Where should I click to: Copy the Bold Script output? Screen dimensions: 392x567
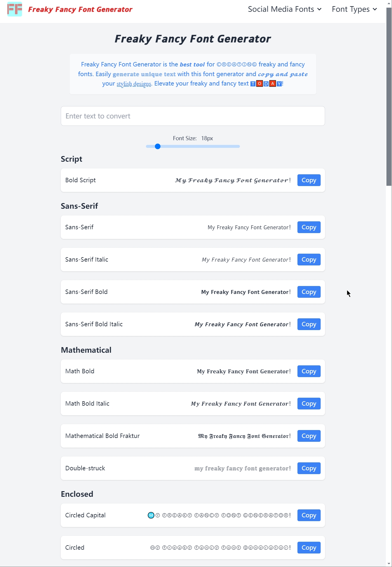click(309, 180)
